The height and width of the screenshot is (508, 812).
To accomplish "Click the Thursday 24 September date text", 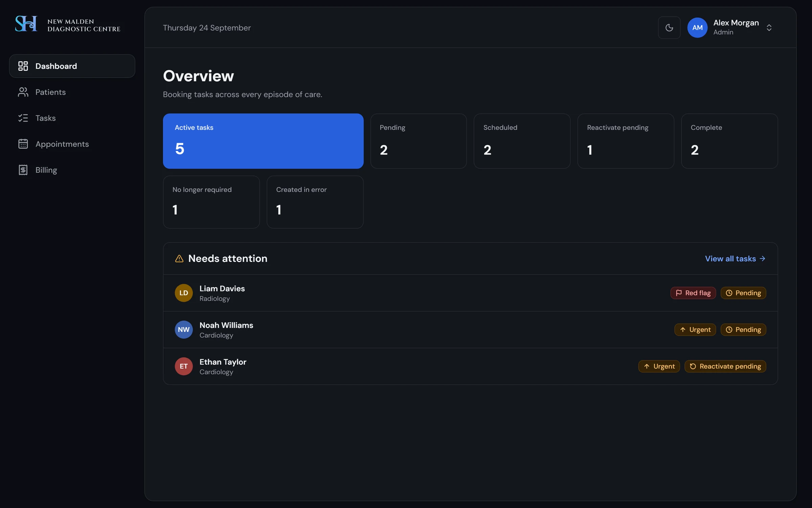I will (207, 28).
